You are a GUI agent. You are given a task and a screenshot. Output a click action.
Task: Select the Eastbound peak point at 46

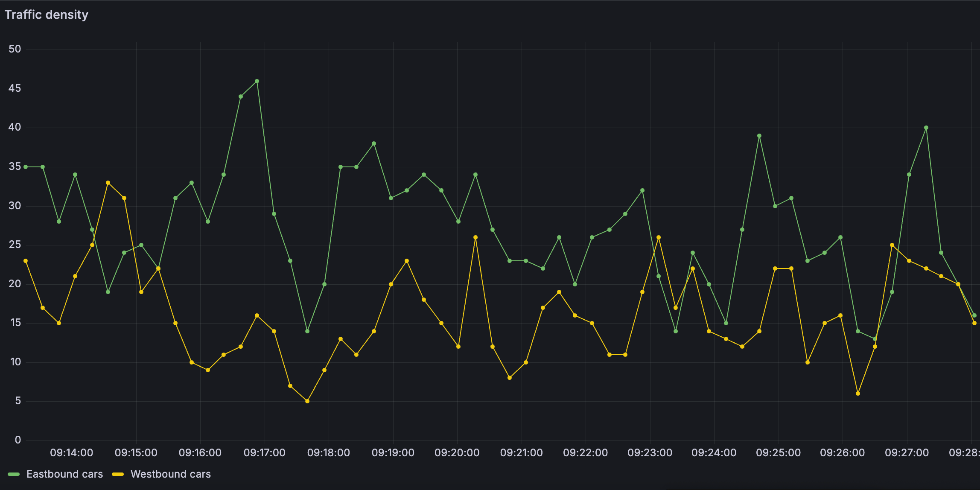pyautogui.click(x=256, y=81)
